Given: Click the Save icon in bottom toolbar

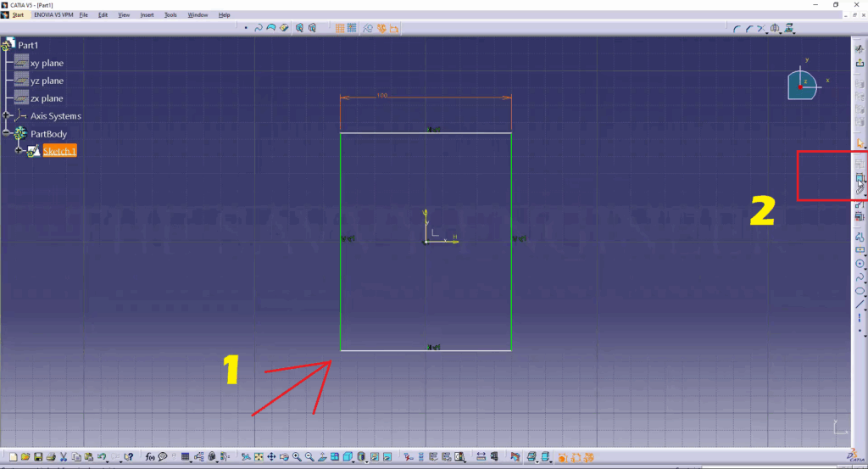Looking at the screenshot, I should [x=39, y=457].
